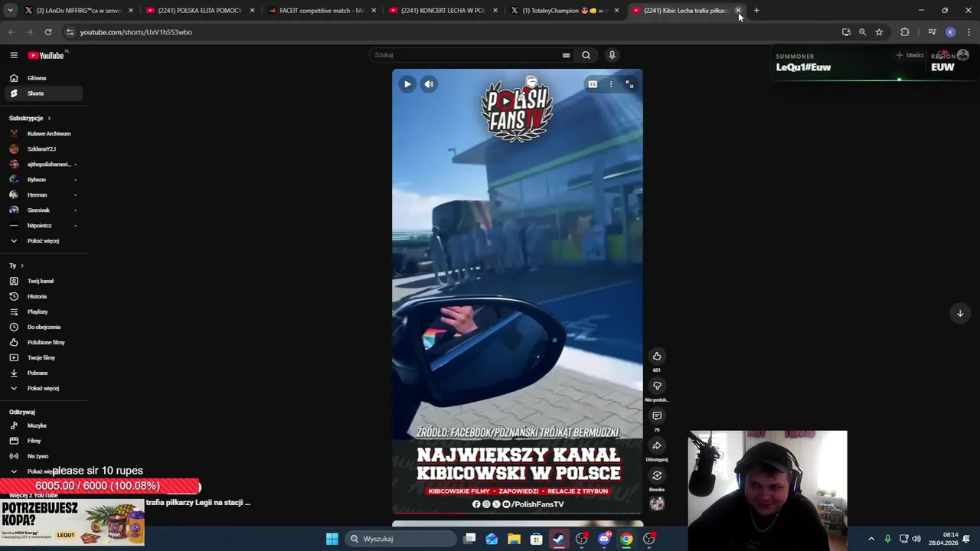Open Discord from the taskbar
Viewport: 980px width, 551px height.
click(604, 539)
